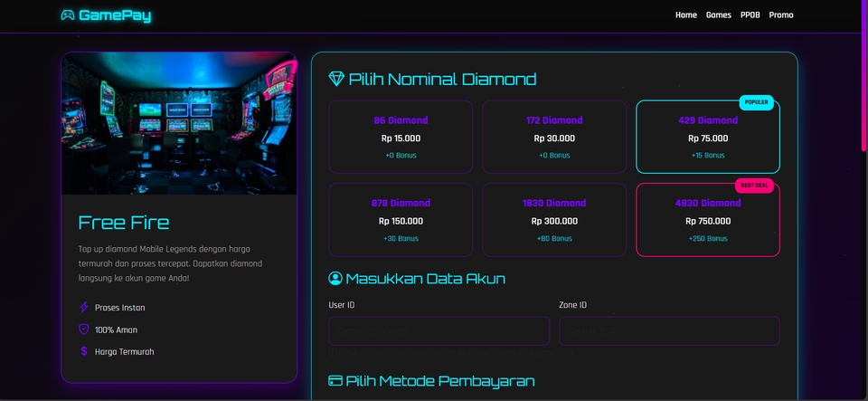Select the 86 Diamond Rp 15.000 package
Screen dimensions: 868x401
tap(401, 137)
